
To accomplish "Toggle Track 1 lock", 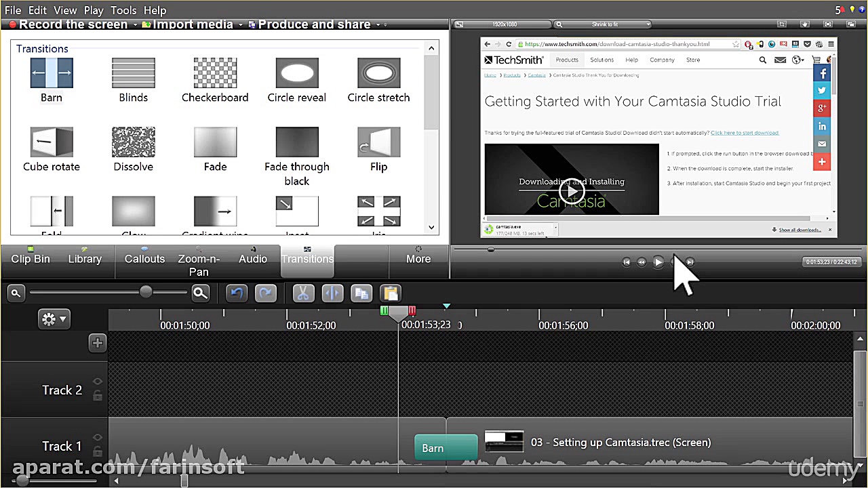I will [x=98, y=451].
